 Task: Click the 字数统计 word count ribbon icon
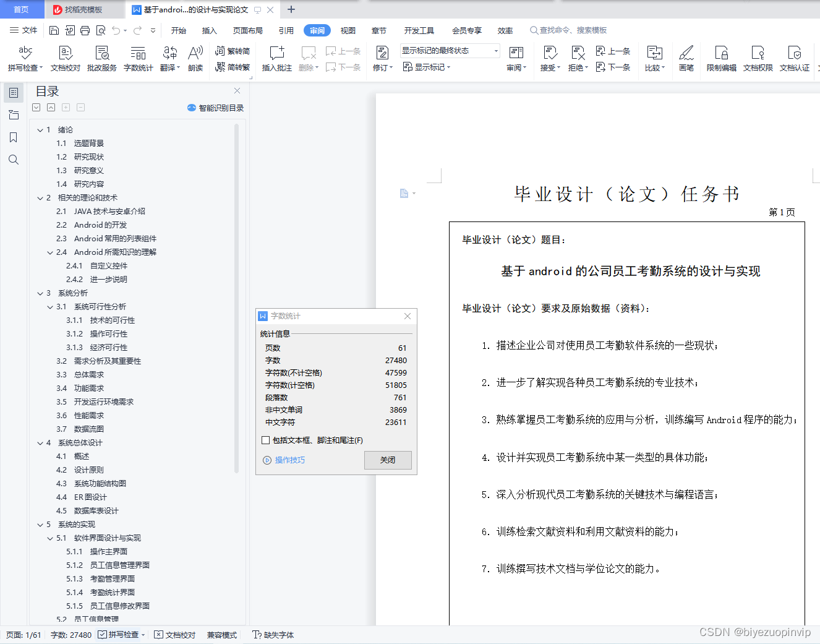click(x=139, y=59)
